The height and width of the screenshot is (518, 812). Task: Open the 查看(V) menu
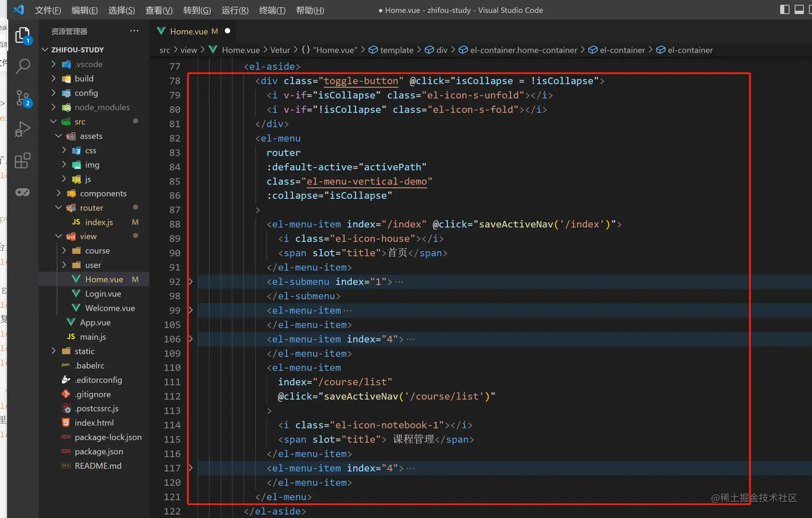159,10
